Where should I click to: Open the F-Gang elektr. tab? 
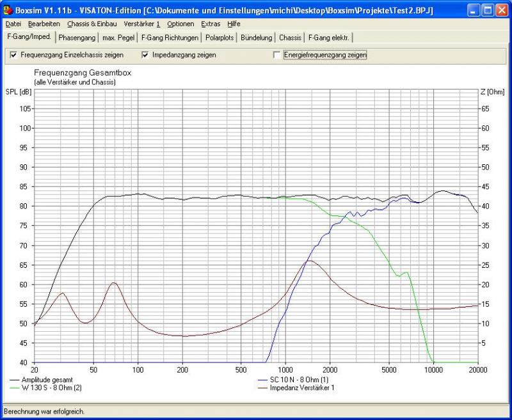pos(328,37)
